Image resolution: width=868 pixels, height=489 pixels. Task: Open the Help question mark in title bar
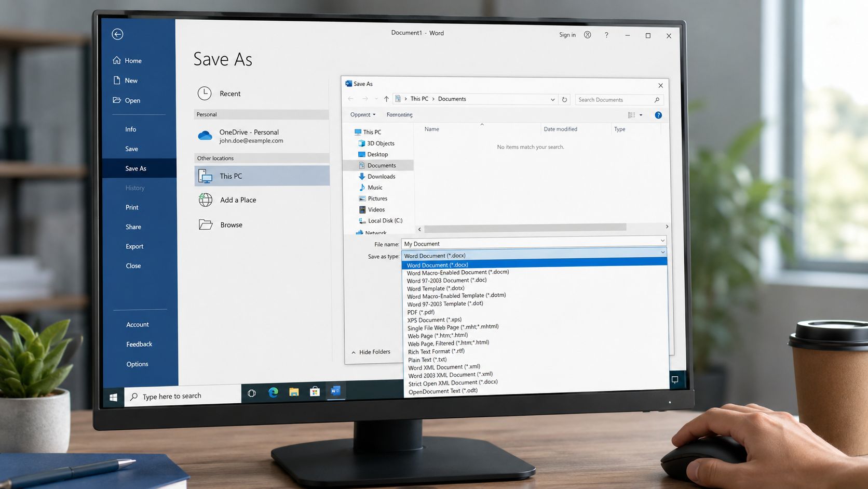click(606, 35)
